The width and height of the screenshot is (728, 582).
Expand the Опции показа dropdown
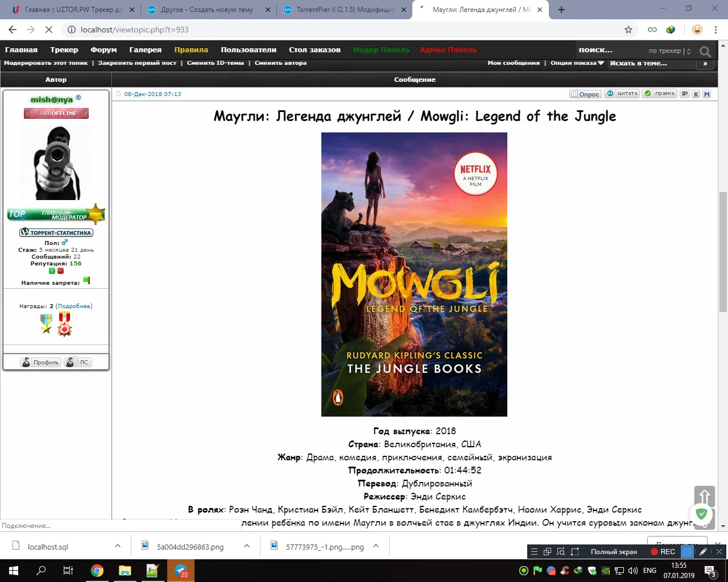(x=577, y=63)
